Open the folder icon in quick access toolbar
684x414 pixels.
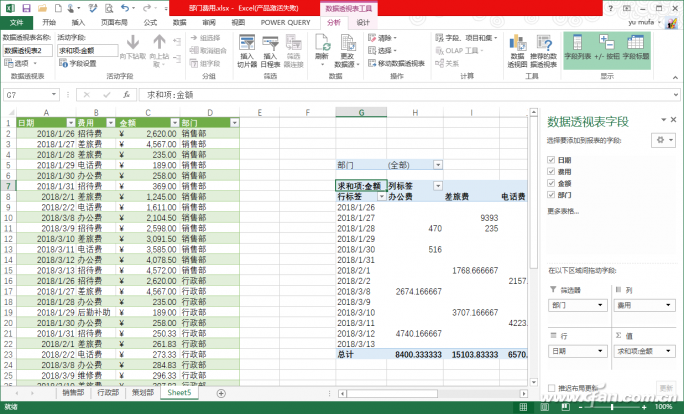42,8
